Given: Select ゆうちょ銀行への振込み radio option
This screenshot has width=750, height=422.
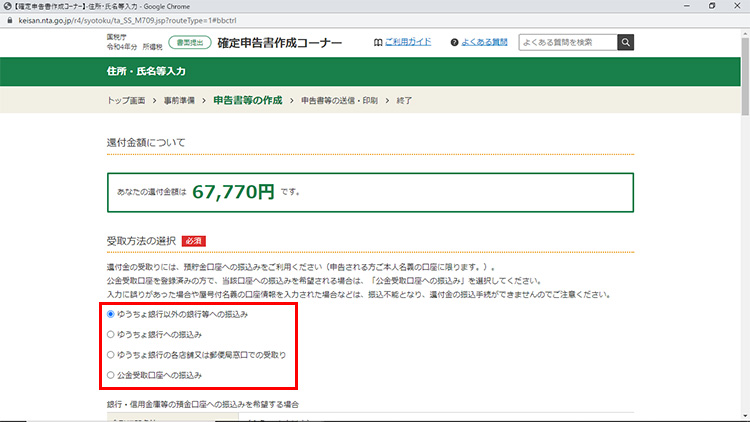Looking at the screenshot, I should tap(111, 334).
